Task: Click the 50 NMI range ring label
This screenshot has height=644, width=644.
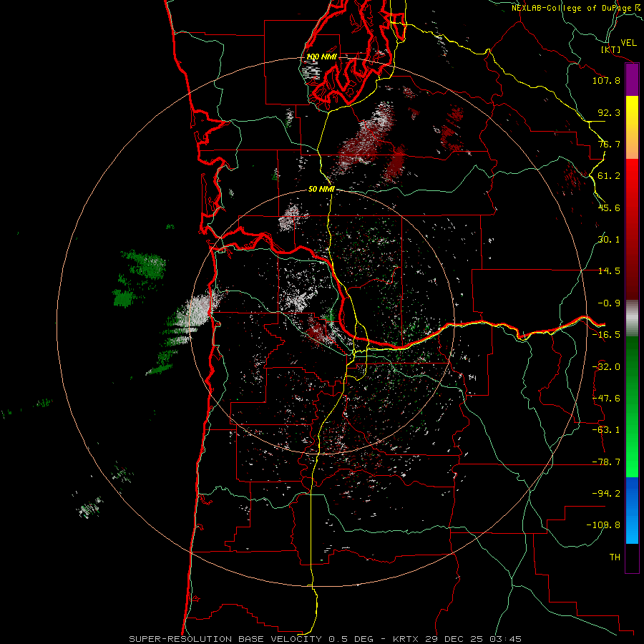Action: click(321, 190)
